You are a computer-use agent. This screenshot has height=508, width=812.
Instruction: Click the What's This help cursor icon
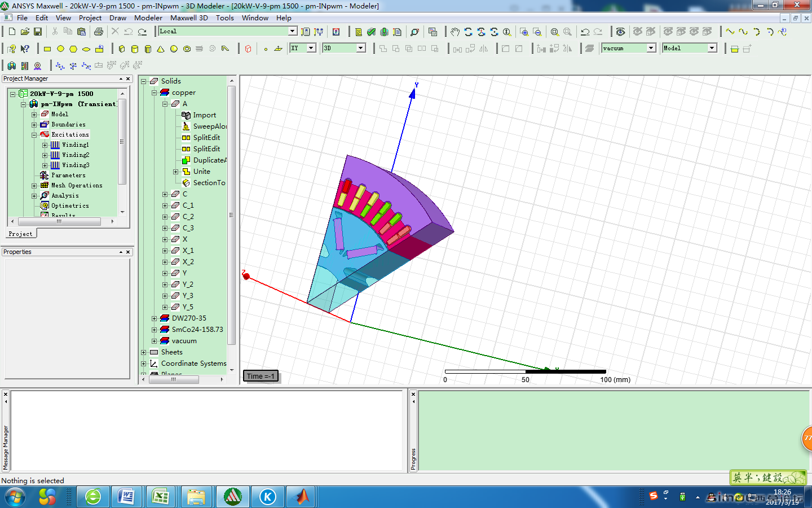[x=25, y=49]
